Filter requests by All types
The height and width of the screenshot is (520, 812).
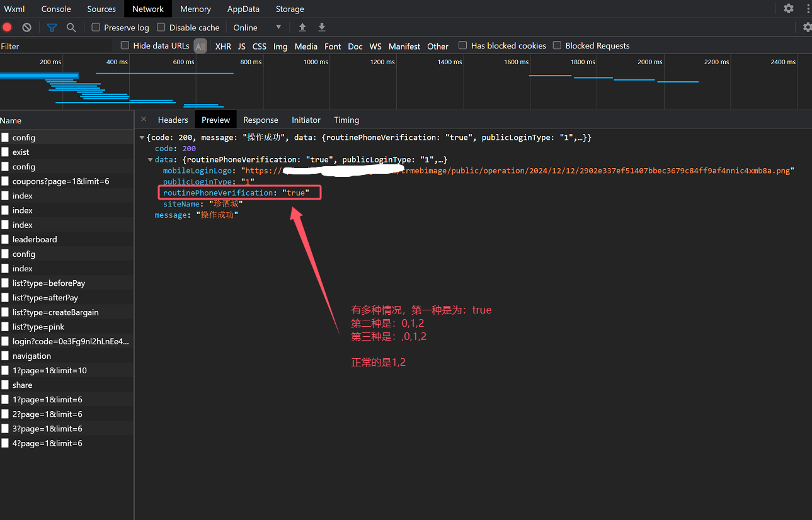click(x=200, y=46)
